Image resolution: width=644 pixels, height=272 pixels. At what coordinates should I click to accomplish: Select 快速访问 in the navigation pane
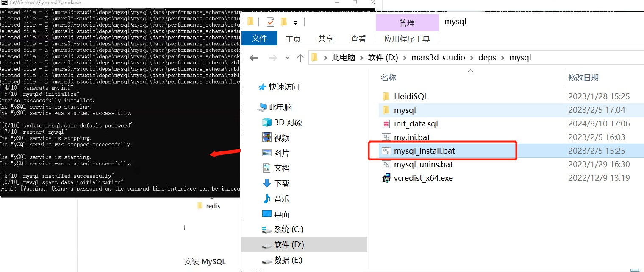coord(284,87)
